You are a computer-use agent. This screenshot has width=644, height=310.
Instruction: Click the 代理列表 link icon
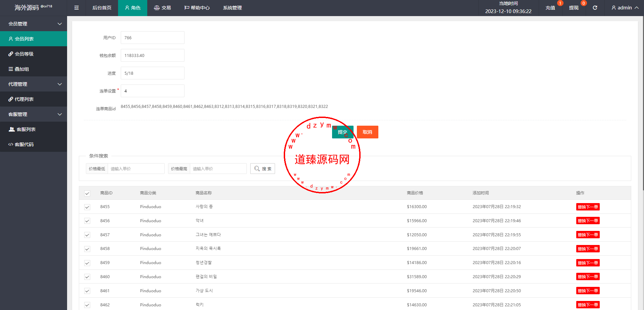pos(11,99)
